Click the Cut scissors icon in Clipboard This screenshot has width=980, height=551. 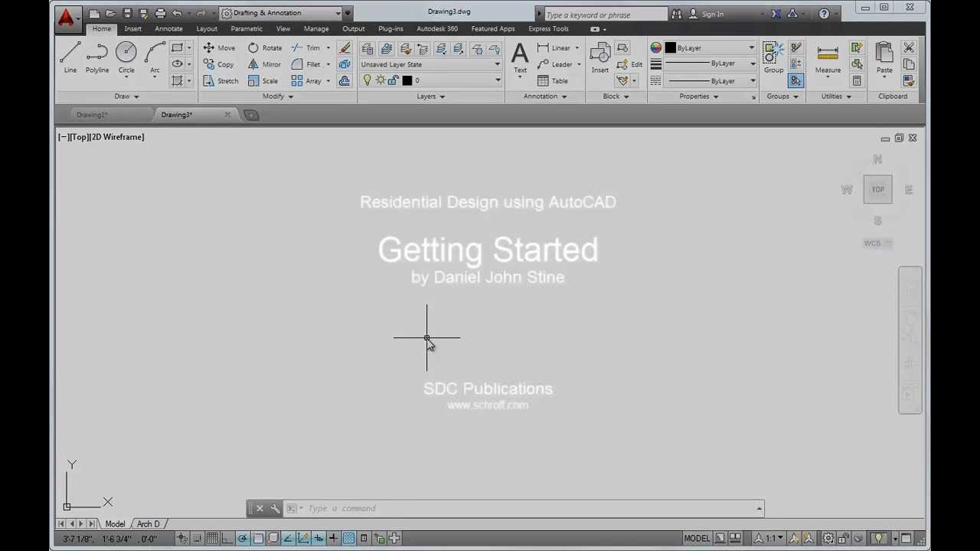pos(909,47)
